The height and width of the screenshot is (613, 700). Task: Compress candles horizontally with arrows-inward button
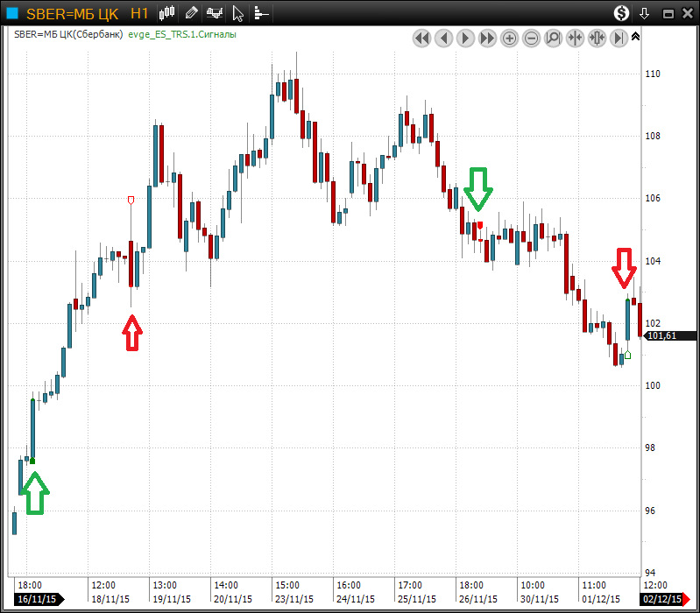click(x=576, y=38)
